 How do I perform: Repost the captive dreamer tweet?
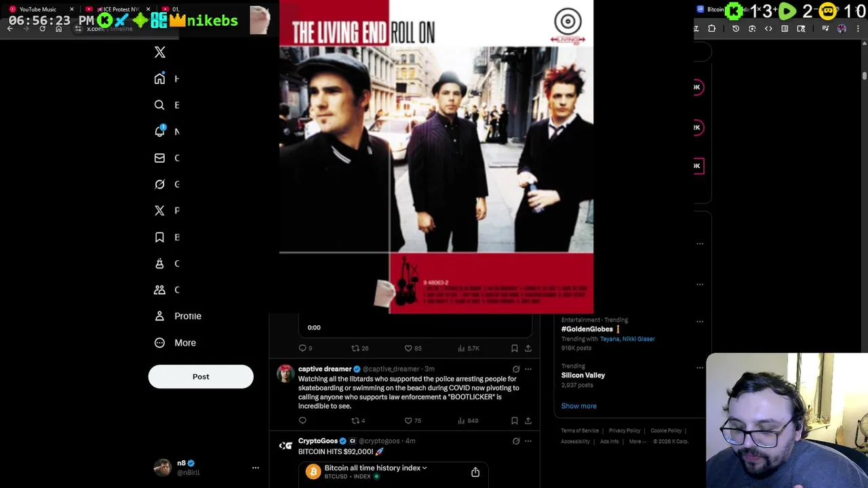[x=355, y=421]
